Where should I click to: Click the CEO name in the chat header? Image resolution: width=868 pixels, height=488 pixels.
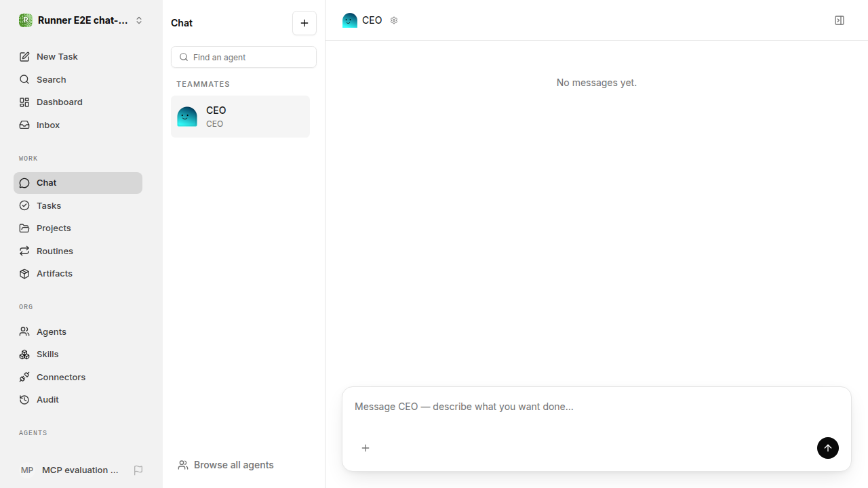click(x=372, y=20)
